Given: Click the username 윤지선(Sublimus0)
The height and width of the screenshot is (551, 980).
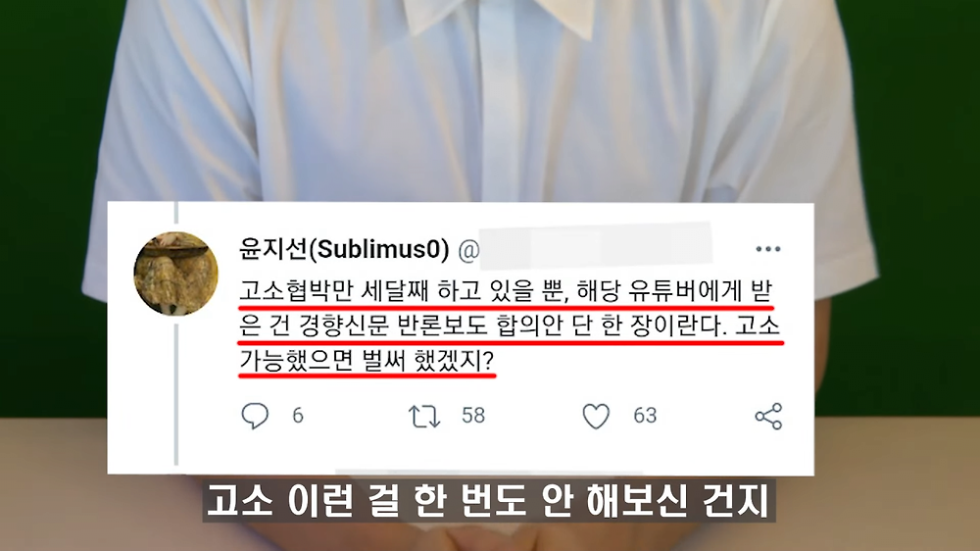Looking at the screenshot, I should coord(344,249).
